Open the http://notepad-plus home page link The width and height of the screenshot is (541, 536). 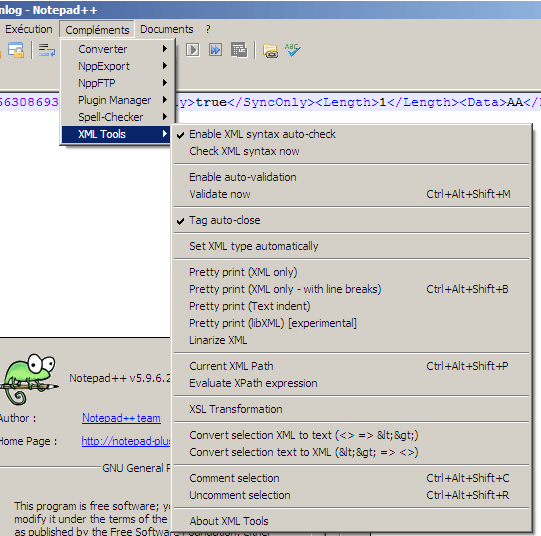pos(126,441)
